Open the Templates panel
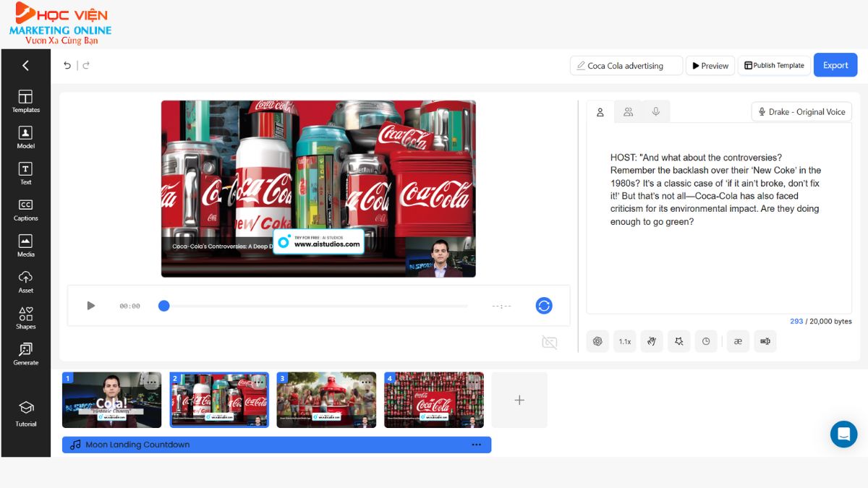The image size is (868, 488). [x=25, y=101]
